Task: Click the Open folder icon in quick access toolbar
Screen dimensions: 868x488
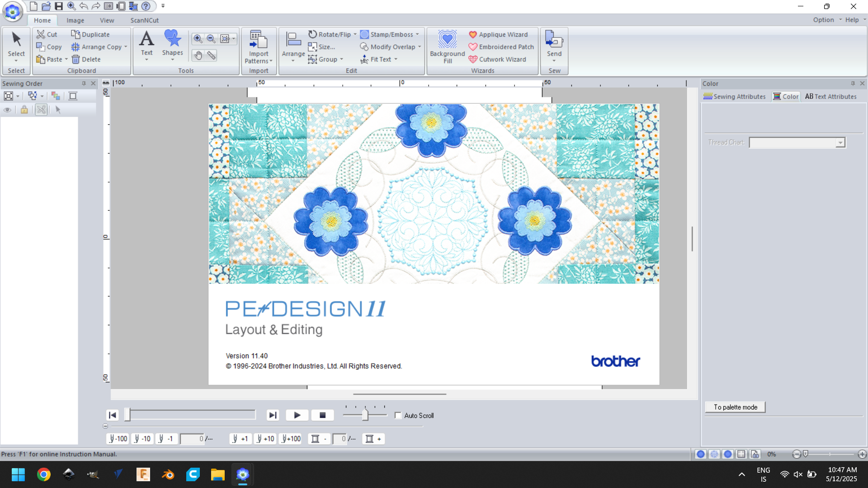Action: point(46,6)
